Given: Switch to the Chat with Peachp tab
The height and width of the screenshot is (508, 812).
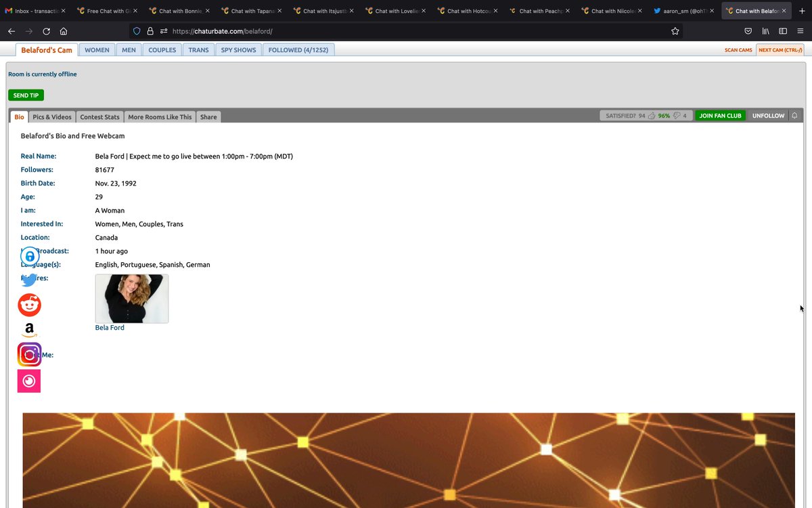Looking at the screenshot, I should 540,11.
